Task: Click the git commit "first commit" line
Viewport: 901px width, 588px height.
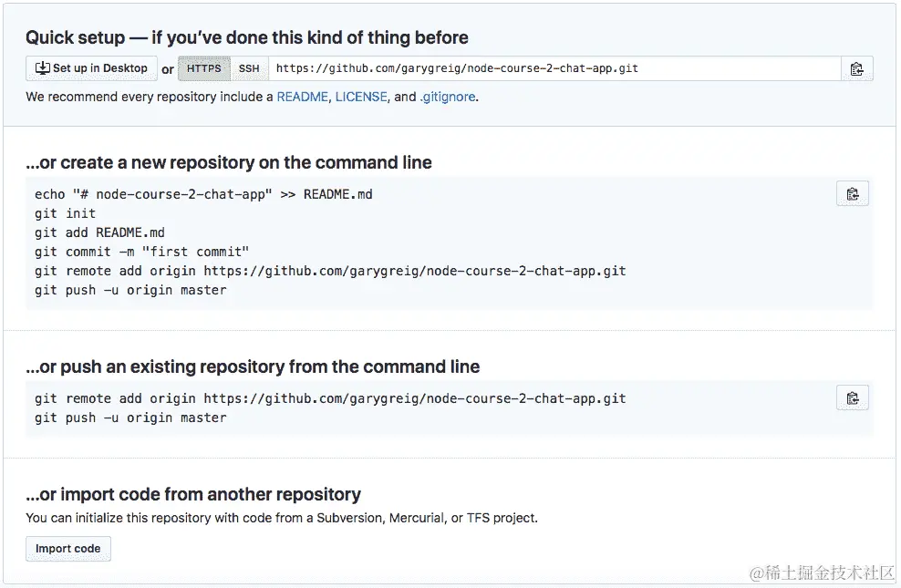Action: tap(141, 252)
